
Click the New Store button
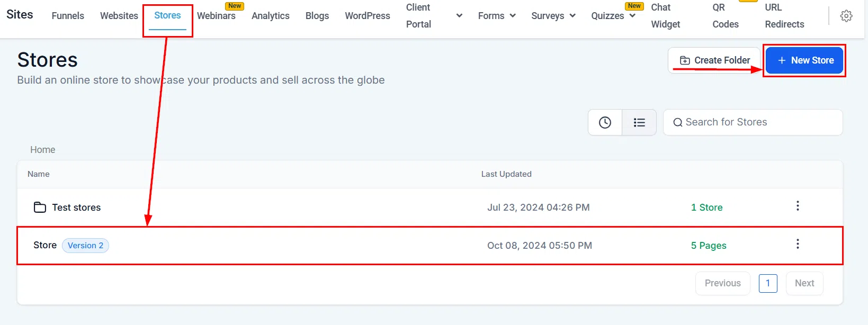click(x=804, y=60)
